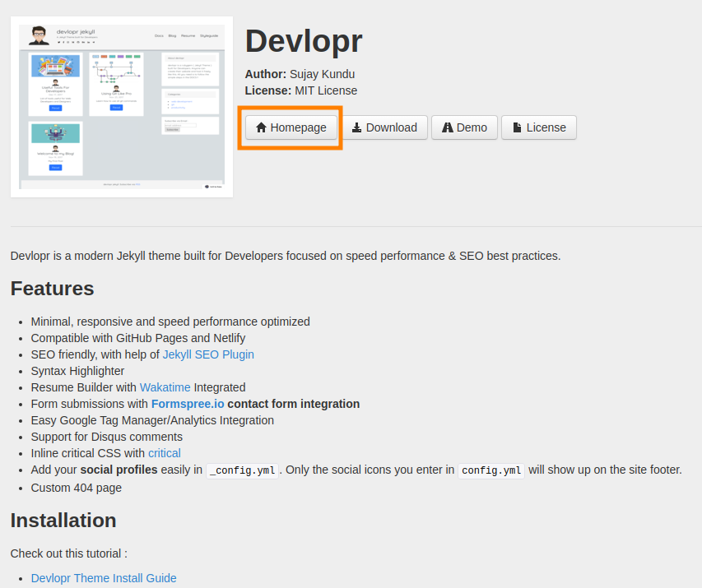Screen dimensions: 702x588
Task: Open Devlopr Theme Install Guide link
Action: (x=104, y=577)
